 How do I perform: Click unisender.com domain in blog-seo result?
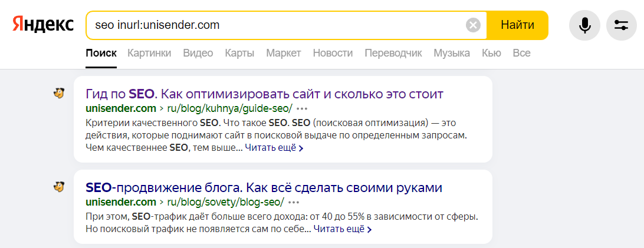pyautogui.click(x=121, y=202)
